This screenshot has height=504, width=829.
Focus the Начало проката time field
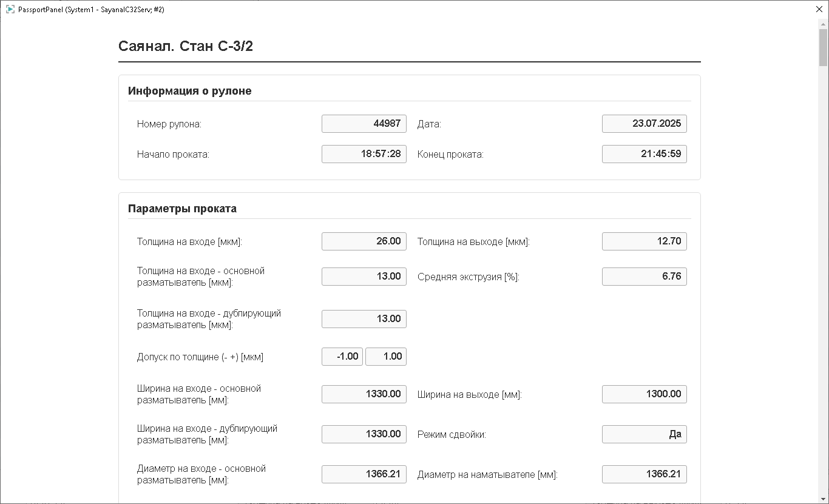tap(364, 154)
